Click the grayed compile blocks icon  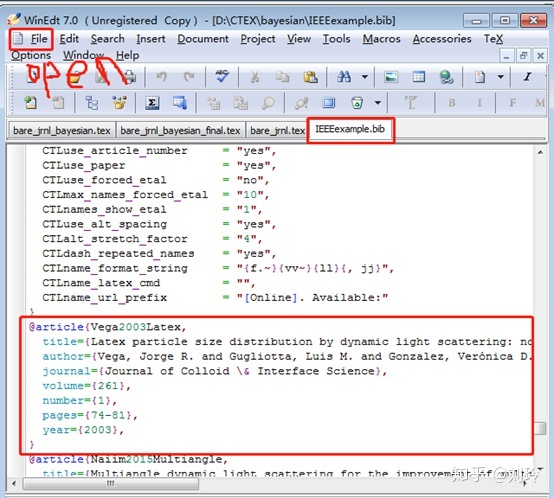[x=213, y=103]
